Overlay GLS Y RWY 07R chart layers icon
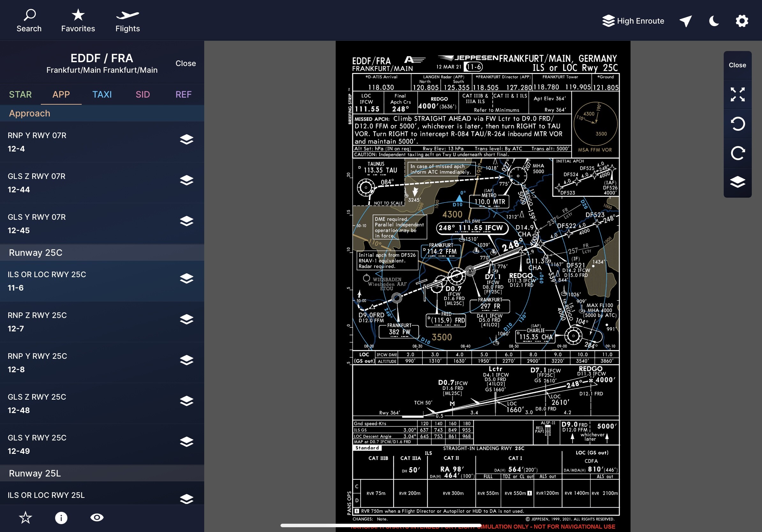The height and width of the screenshot is (532, 762). (x=187, y=221)
